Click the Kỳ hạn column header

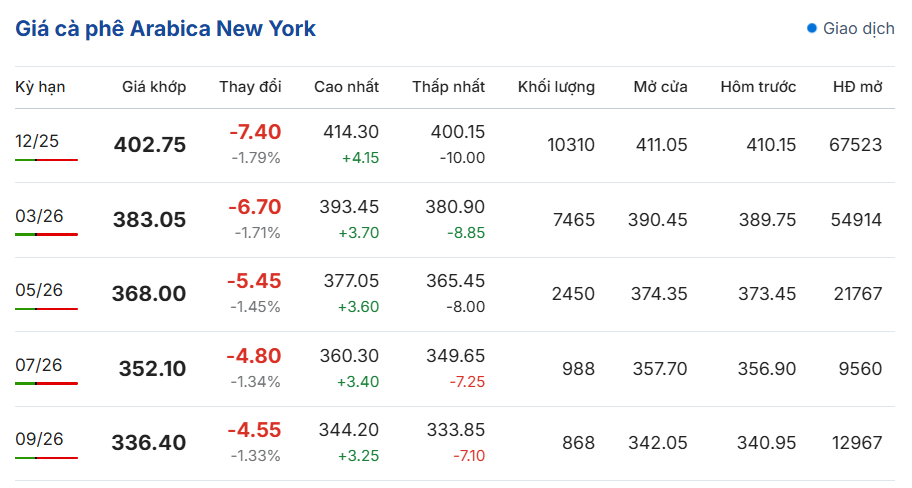(40, 87)
